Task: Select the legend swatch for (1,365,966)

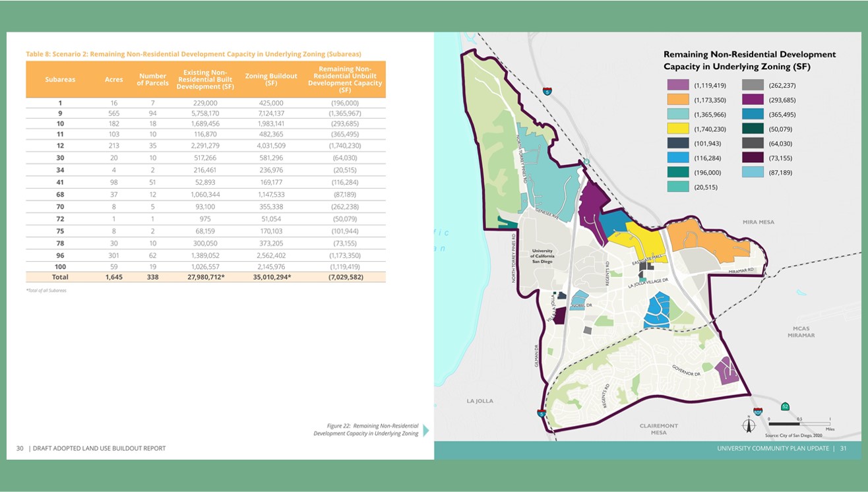Action: click(678, 114)
